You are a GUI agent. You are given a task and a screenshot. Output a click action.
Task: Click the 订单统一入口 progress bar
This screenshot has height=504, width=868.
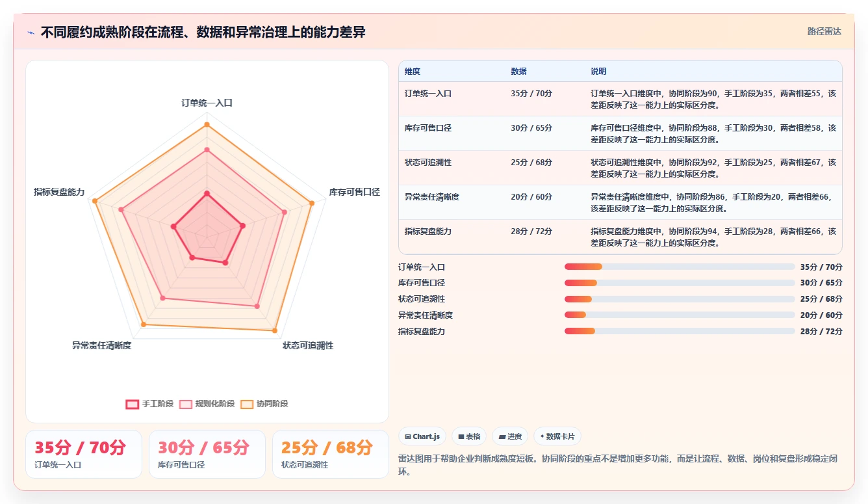(x=680, y=267)
